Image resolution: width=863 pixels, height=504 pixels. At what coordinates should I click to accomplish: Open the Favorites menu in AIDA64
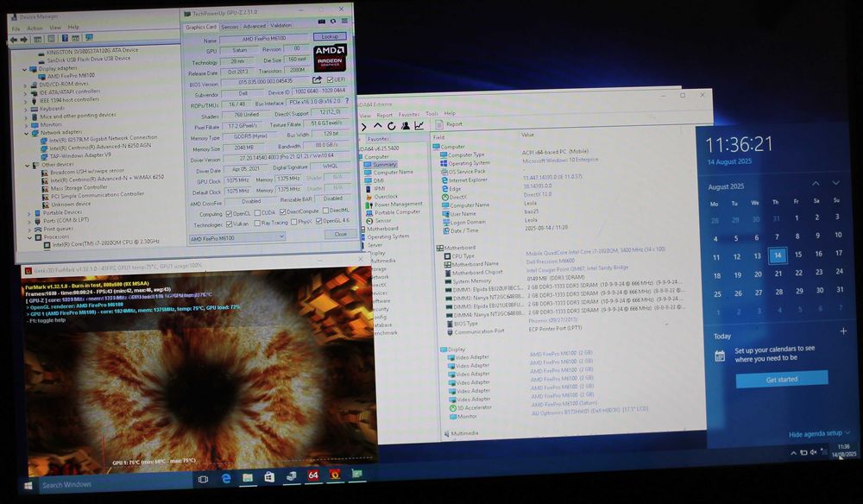409,115
